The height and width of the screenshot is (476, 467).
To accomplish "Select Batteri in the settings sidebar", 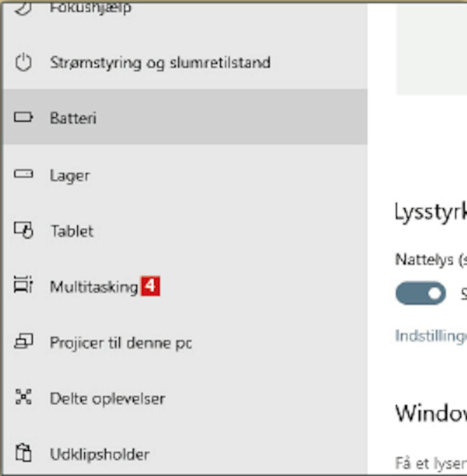I will (73, 118).
